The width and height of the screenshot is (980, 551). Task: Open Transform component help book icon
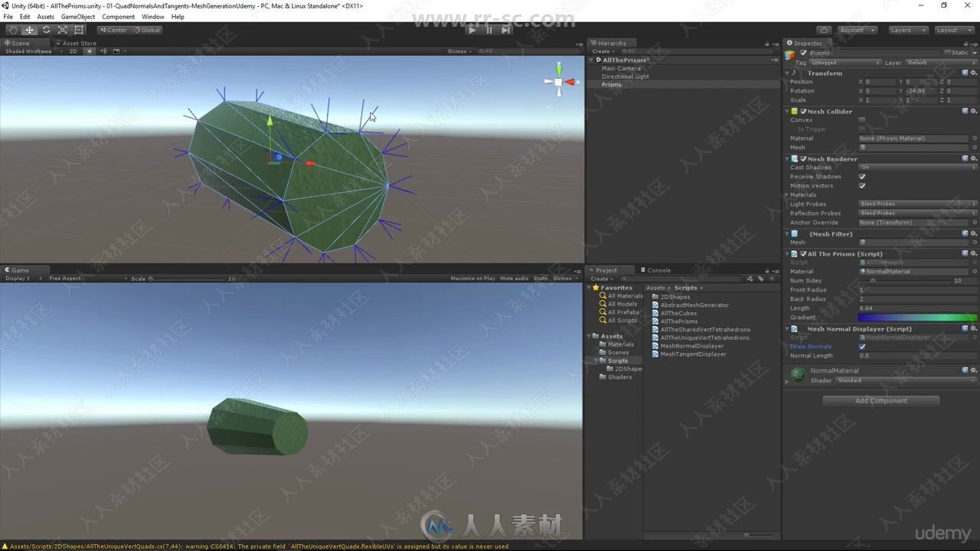click(965, 73)
